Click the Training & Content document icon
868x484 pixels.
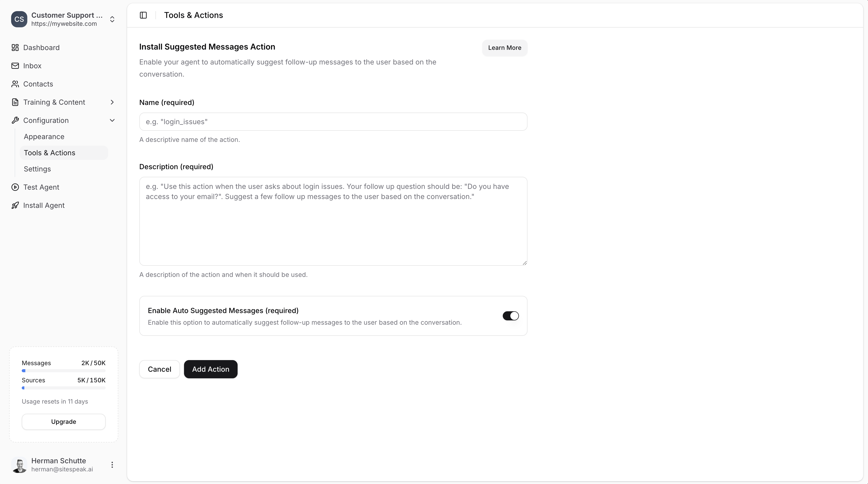point(15,102)
